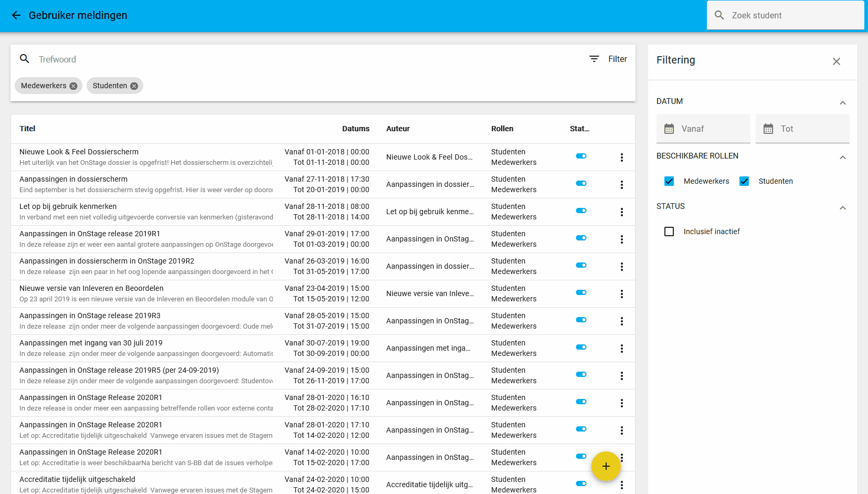Toggle status of Aanpassingen in dossierscherm

pos(581,183)
